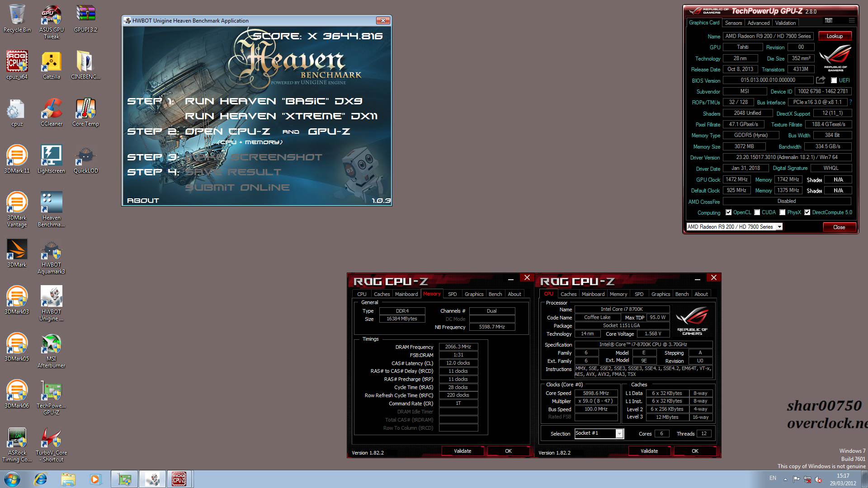Open the CINEBENCH desktop icon

point(85,66)
